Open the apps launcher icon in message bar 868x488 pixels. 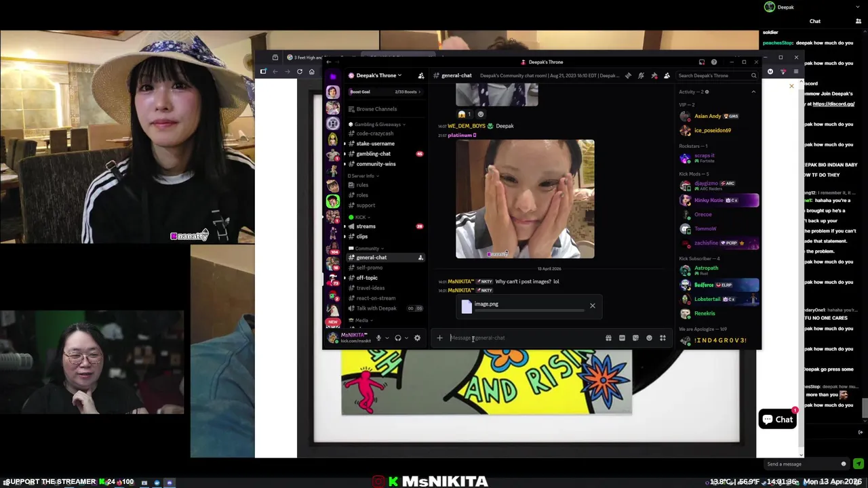coord(663,338)
